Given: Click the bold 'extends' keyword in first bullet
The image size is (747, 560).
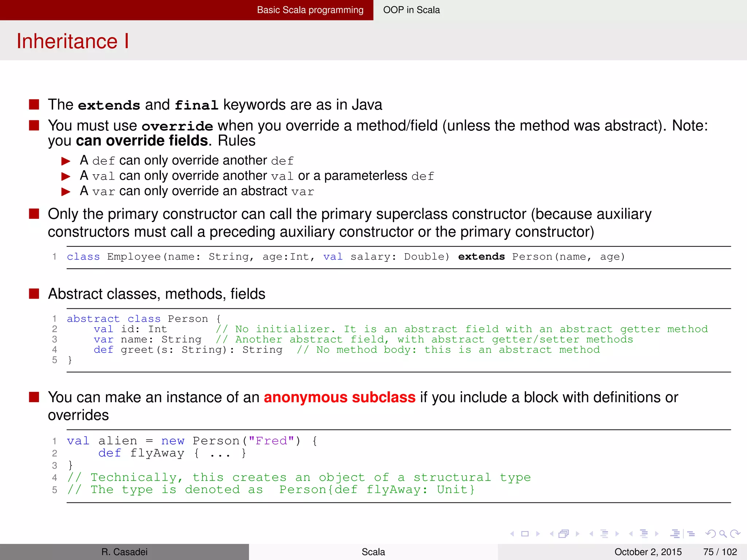Looking at the screenshot, I should click(x=109, y=105).
